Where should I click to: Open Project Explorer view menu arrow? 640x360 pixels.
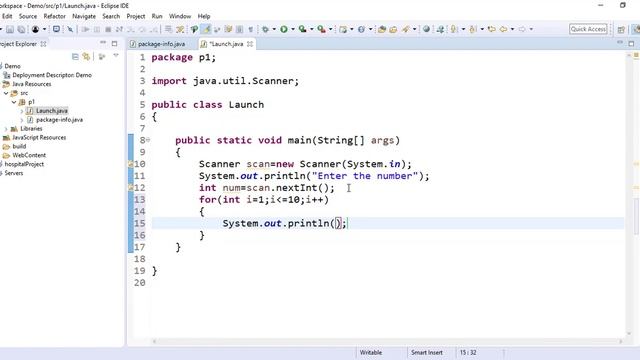116,56
